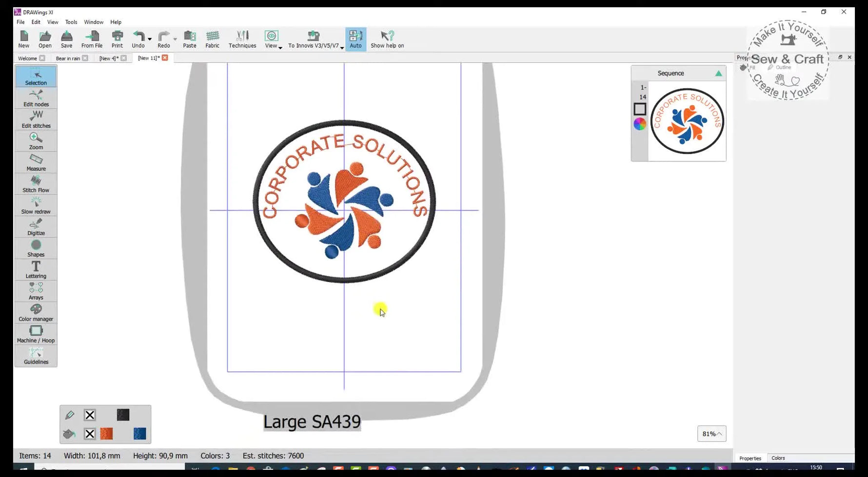Enable Auto mode in the toolbar
Image resolution: width=868 pixels, height=477 pixels.
click(x=355, y=38)
